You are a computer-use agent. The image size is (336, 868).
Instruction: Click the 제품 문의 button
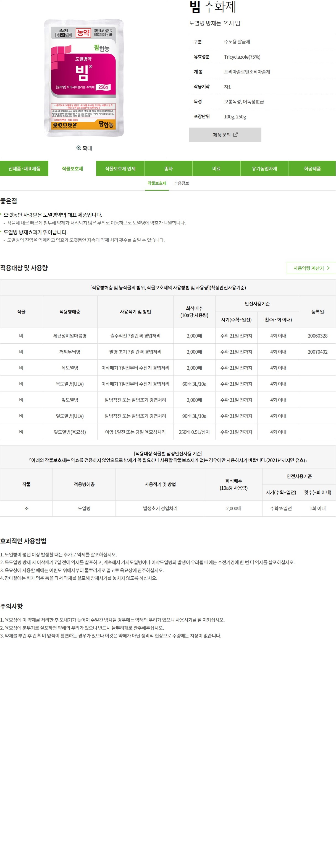click(225, 135)
